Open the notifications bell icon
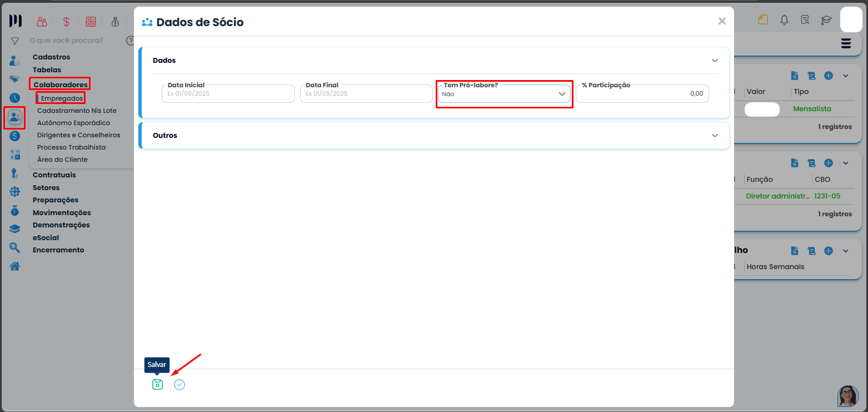Viewport: 868px width, 412px height. (x=784, y=20)
